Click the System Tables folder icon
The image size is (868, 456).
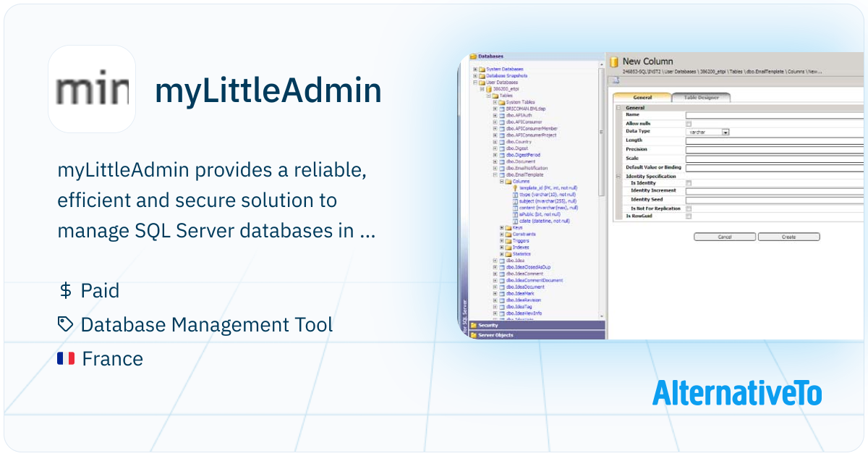tap(502, 102)
